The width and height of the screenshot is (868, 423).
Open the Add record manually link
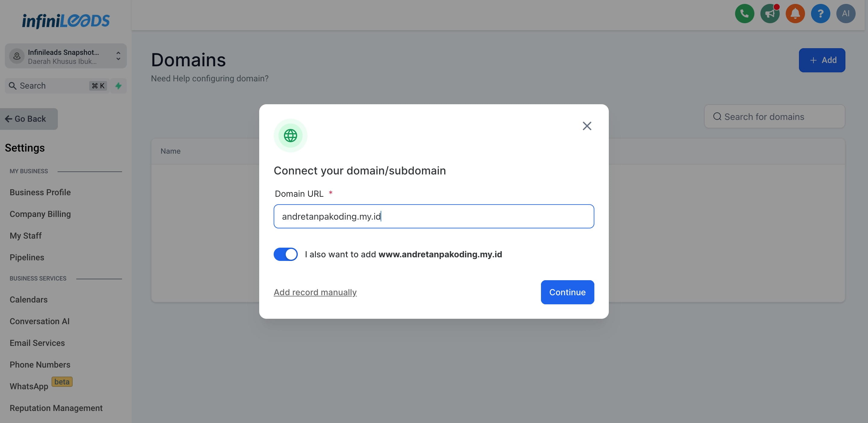[x=315, y=292]
